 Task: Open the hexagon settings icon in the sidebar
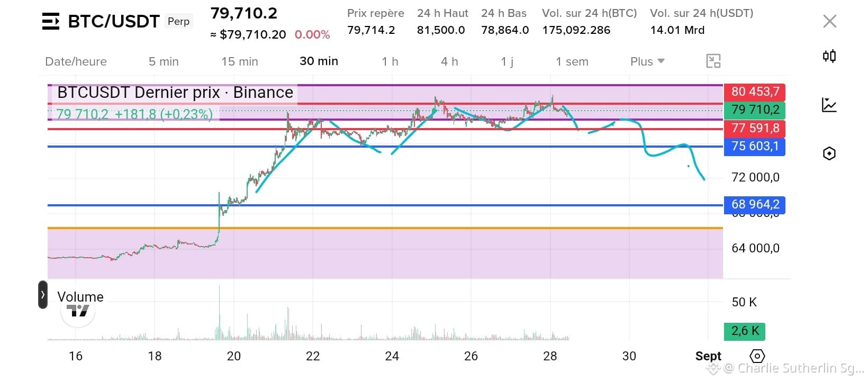coord(829,153)
